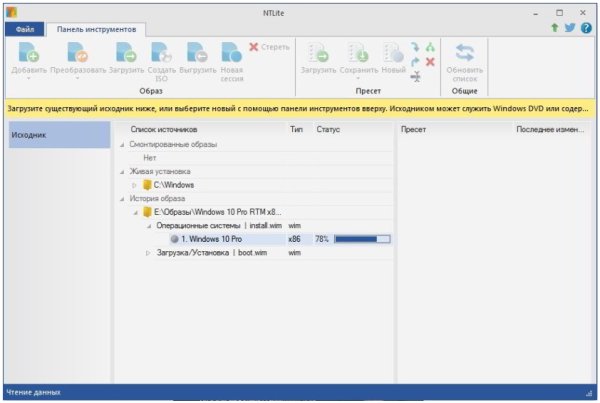This screenshot has height=403, width=600.
Task: Click the Сохранить preset icon
Action: (358, 52)
